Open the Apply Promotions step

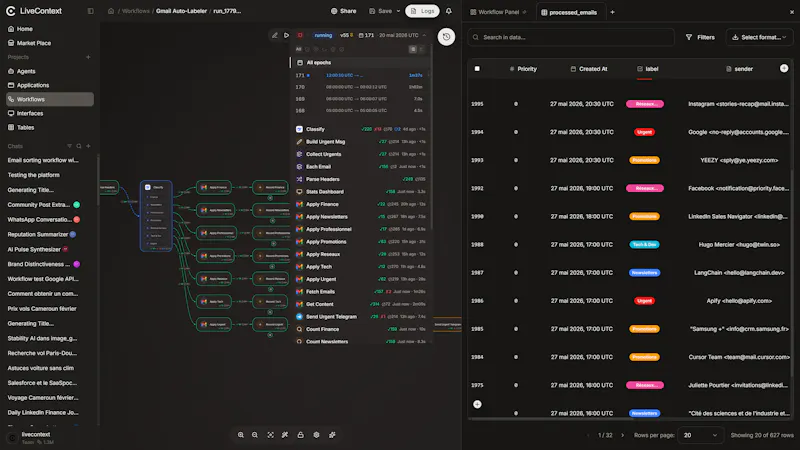pos(361,242)
